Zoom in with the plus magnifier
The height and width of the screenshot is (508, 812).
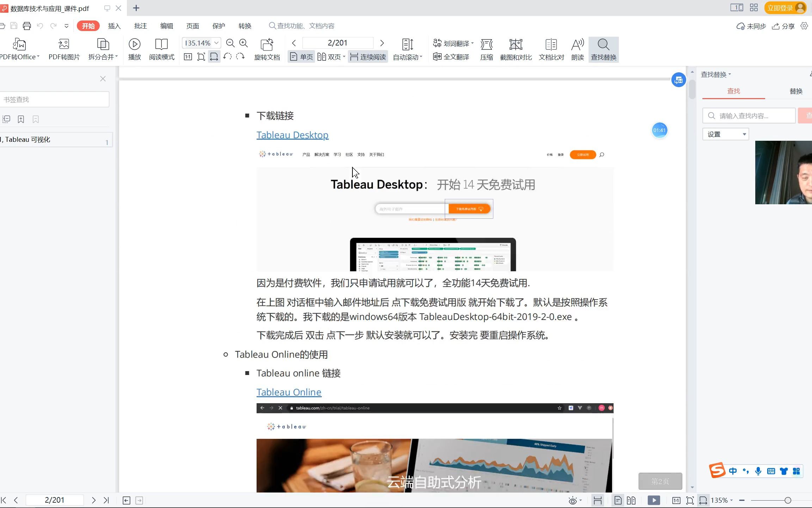[x=244, y=43]
